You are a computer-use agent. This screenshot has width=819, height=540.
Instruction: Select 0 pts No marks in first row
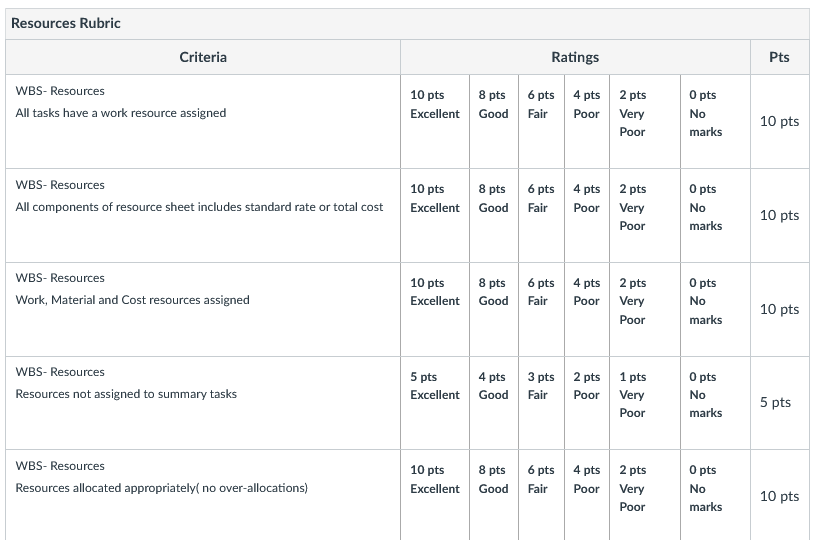715,121
